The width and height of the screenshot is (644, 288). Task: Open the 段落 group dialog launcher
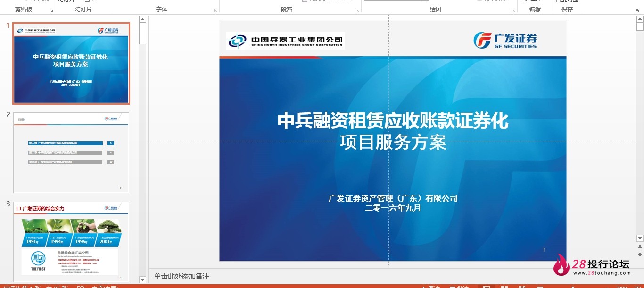pyautogui.click(x=357, y=10)
